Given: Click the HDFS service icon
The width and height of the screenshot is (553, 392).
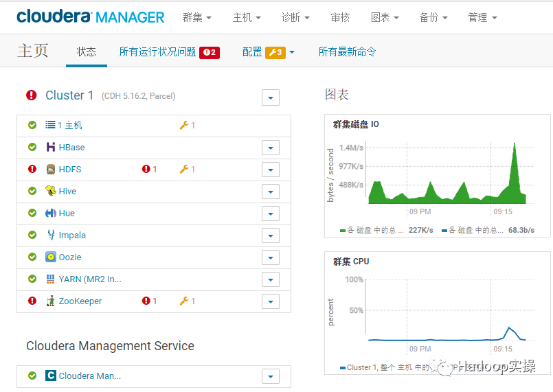Looking at the screenshot, I should [x=51, y=169].
